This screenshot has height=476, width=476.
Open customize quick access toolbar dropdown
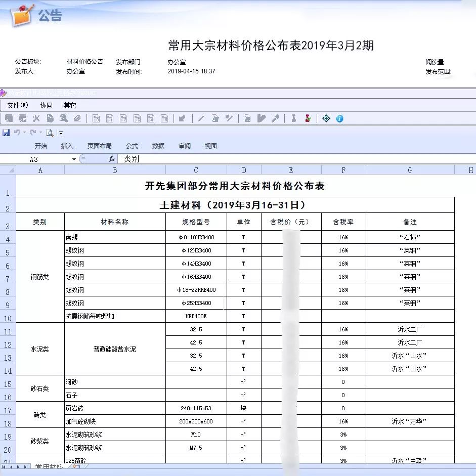pyautogui.click(x=61, y=133)
